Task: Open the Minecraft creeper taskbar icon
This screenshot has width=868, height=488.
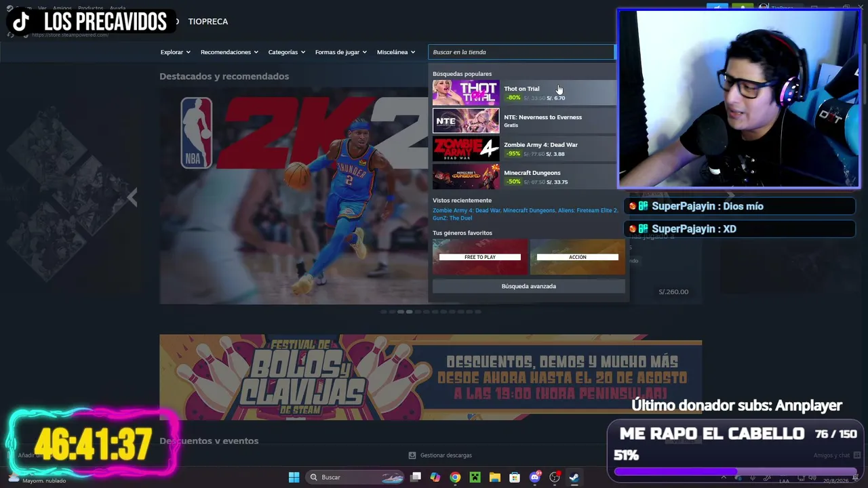Action: 475,477
